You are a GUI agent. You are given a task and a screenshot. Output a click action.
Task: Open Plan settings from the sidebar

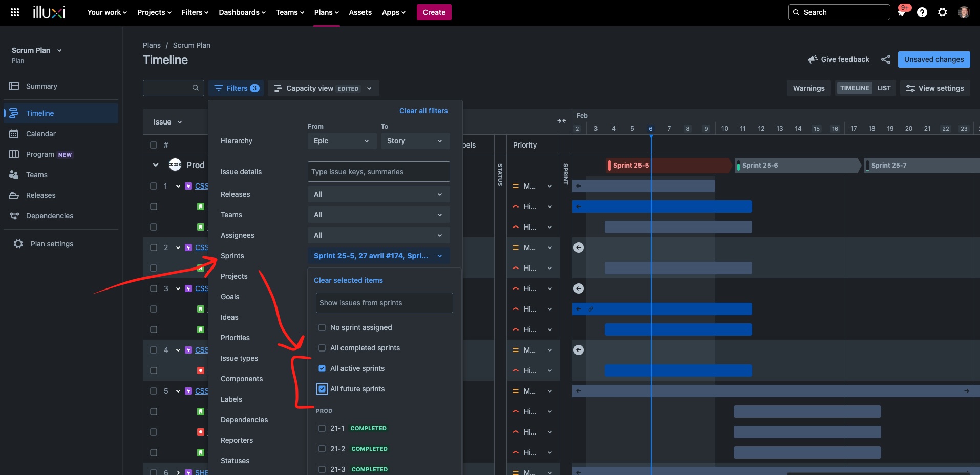click(52, 244)
